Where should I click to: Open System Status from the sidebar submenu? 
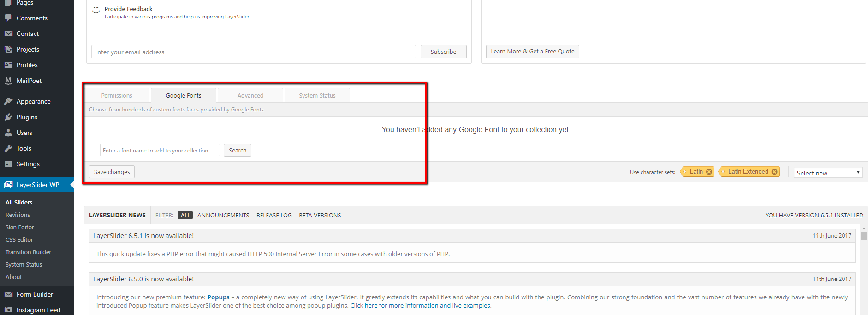24,264
